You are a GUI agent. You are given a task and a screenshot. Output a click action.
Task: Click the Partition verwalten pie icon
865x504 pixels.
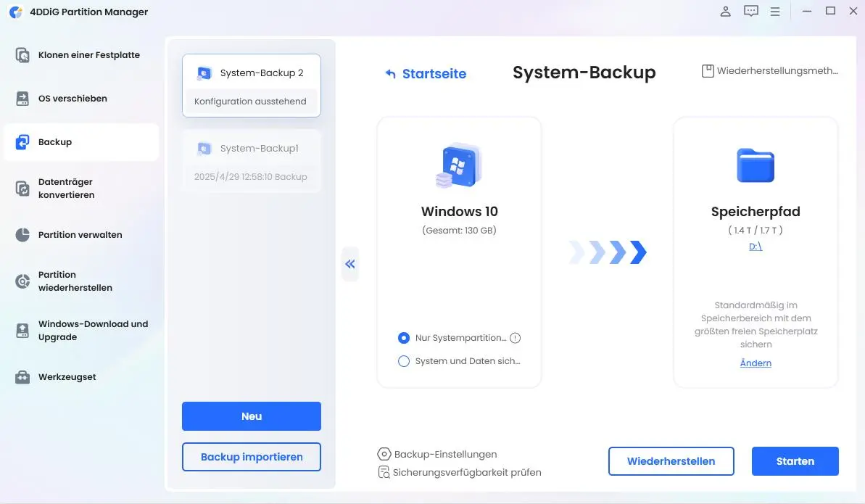tap(22, 235)
